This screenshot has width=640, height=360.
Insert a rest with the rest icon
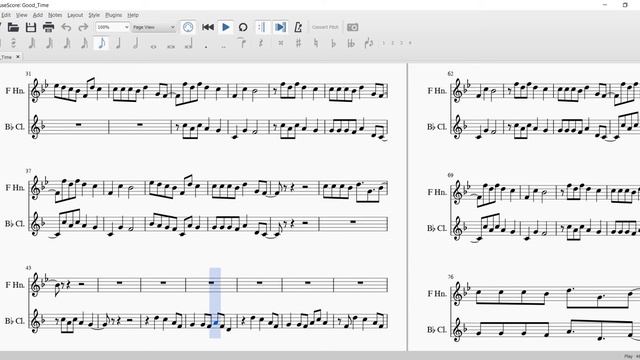261,43
